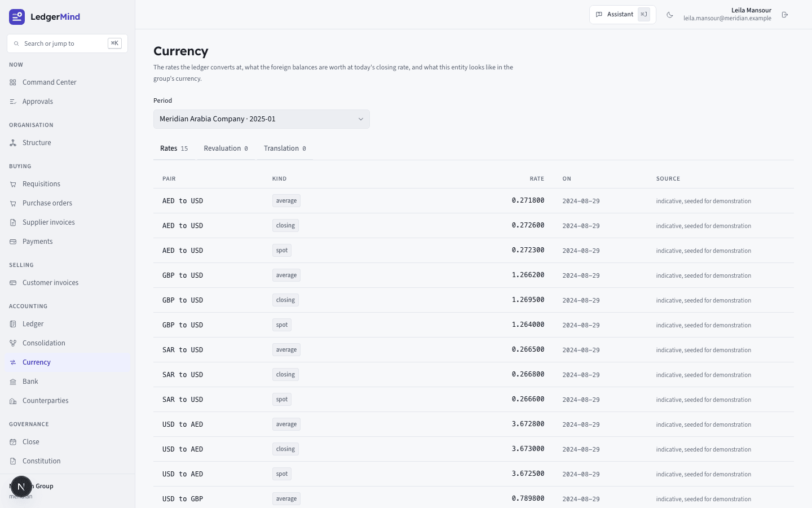Open Requisitions in sidebar
The image size is (812, 508).
pyautogui.click(x=68, y=184)
